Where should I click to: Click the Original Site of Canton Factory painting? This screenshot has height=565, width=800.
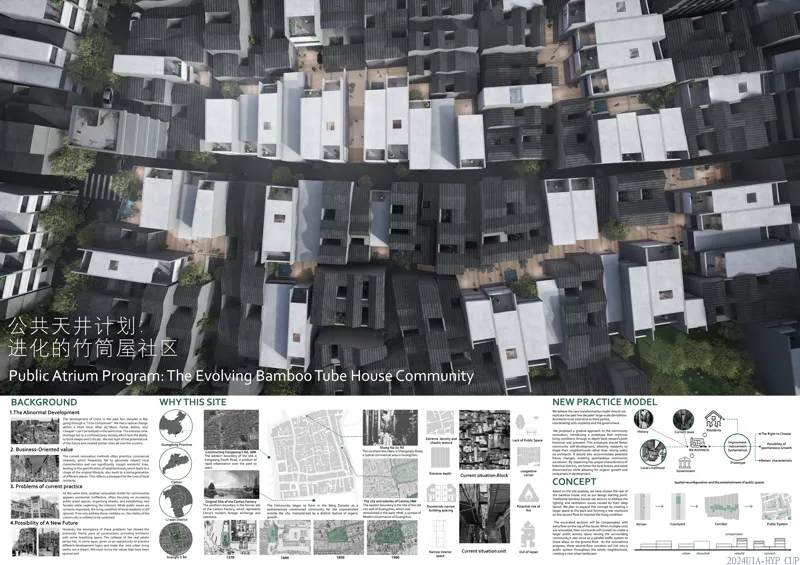(x=231, y=485)
